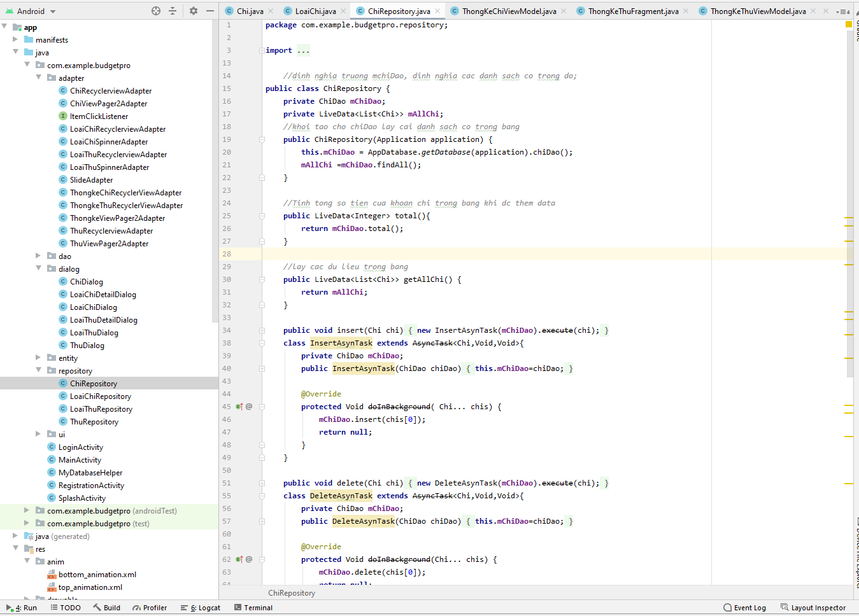Select bottom_animation.xml file
This screenshot has width=859, height=616.
[97, 575]
